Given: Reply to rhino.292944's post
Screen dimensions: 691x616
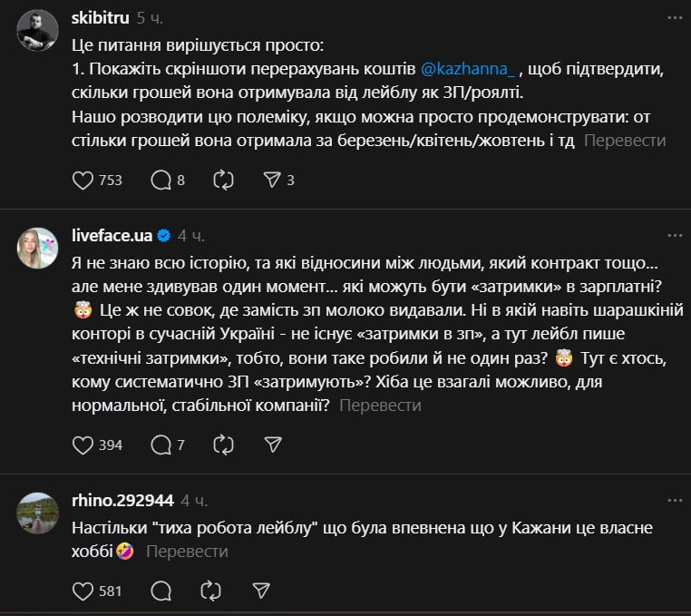Looking at the screenshot, I should click(161, 591).
